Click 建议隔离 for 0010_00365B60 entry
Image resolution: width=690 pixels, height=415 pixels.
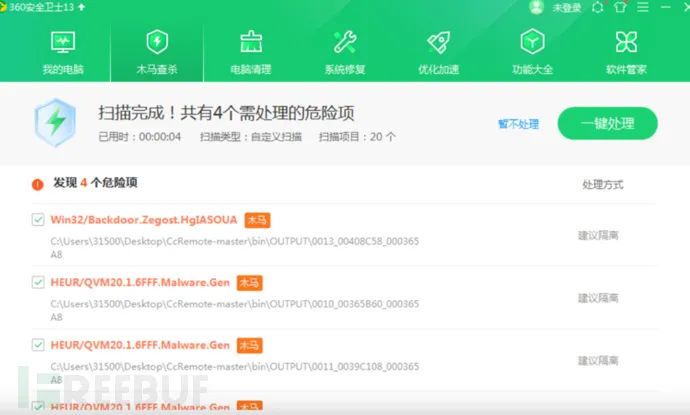598,298
